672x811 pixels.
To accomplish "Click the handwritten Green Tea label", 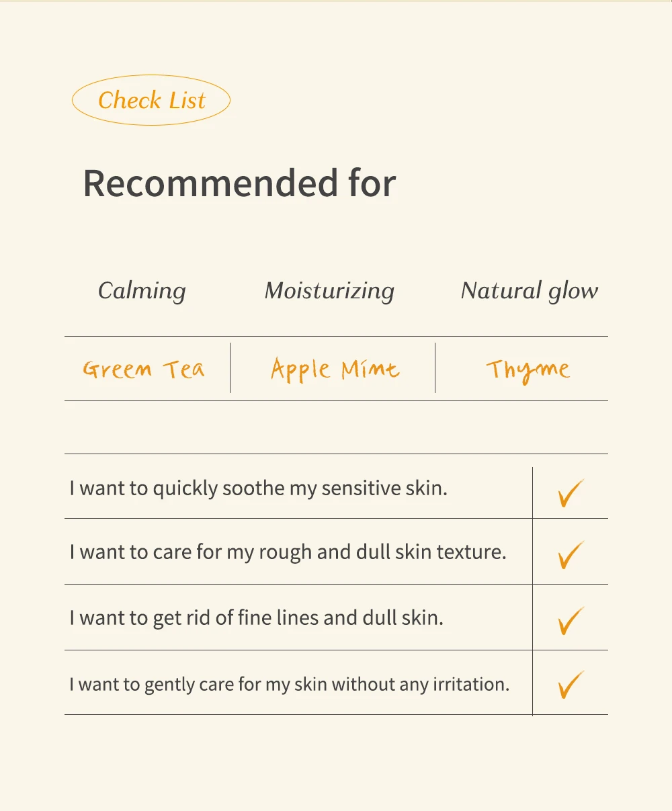I will 144,369.
